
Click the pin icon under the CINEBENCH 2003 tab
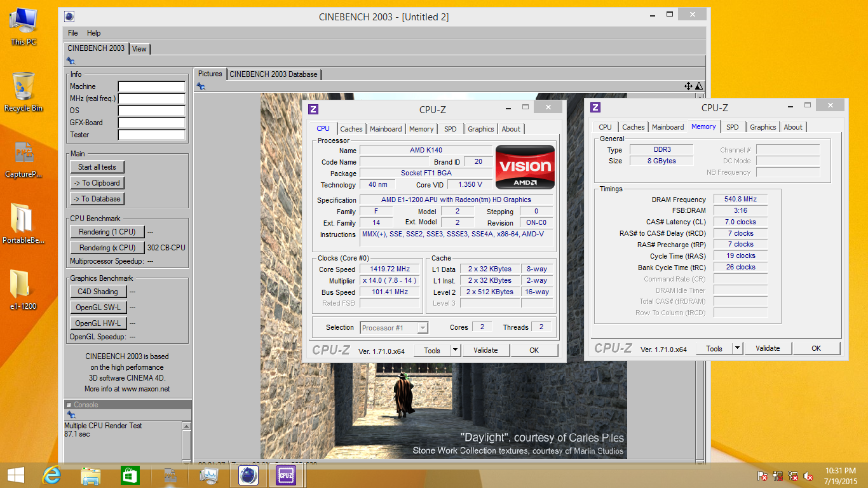pos(71,61)
